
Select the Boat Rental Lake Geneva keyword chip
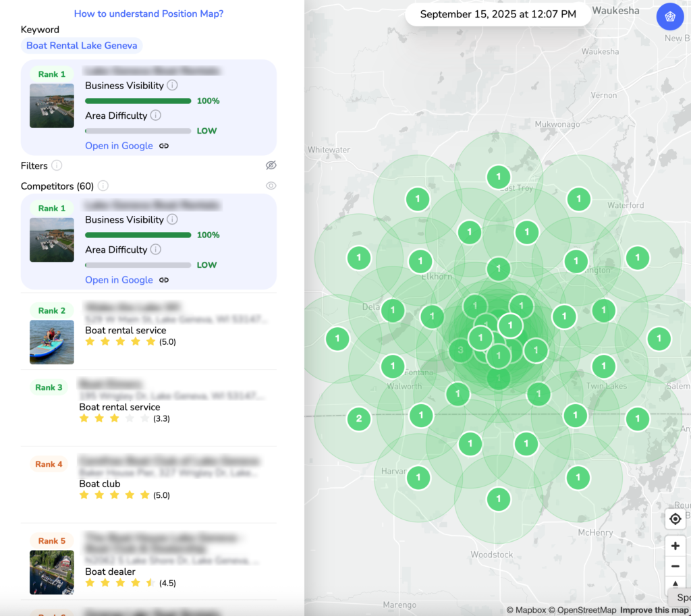[82, 46]
